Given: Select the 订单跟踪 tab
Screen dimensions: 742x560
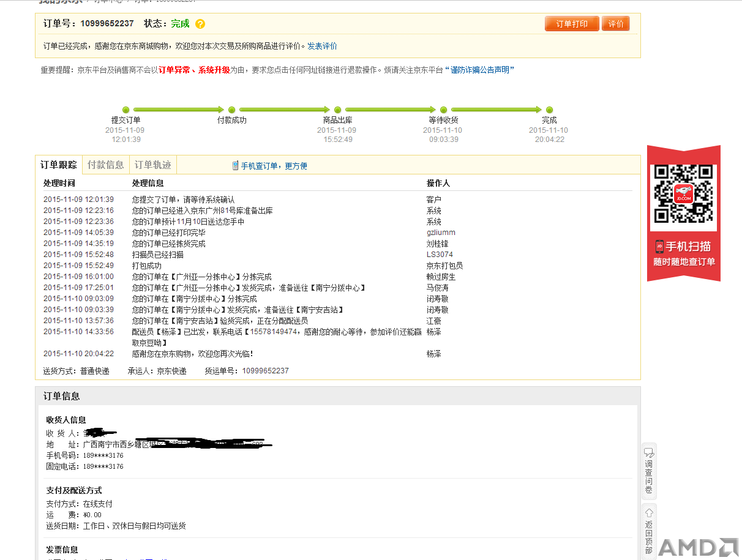Looking at the screenshot, I should tap(58, 165).
